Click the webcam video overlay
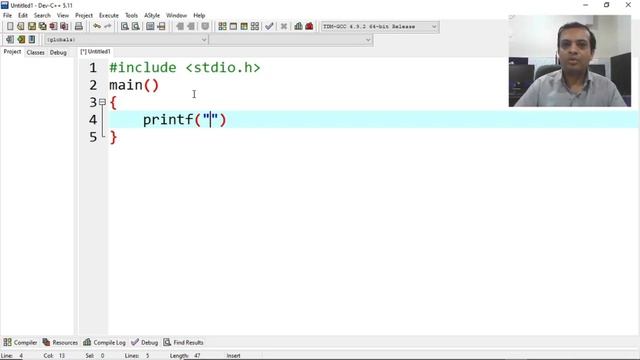 point(570,61)
